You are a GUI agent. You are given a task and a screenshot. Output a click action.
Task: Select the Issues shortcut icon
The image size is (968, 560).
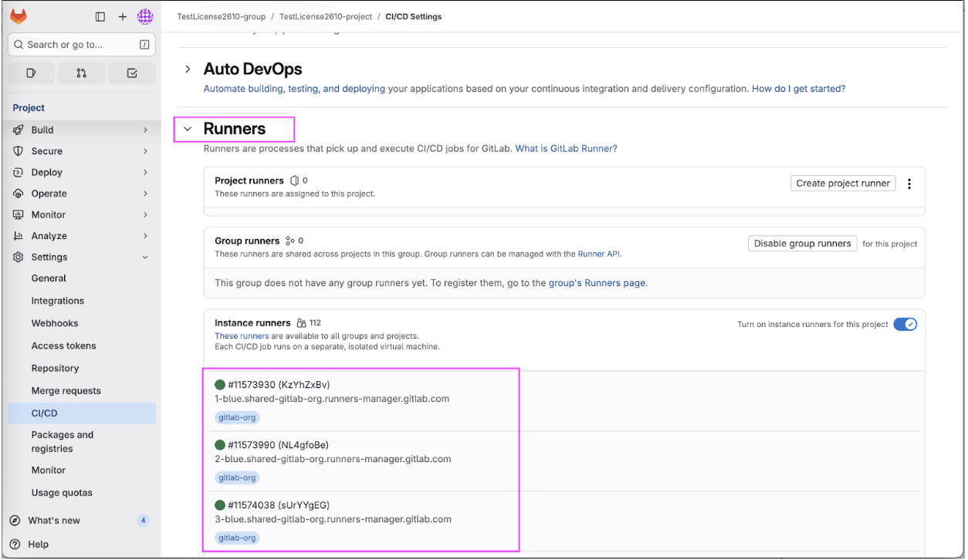pos(31,72)
